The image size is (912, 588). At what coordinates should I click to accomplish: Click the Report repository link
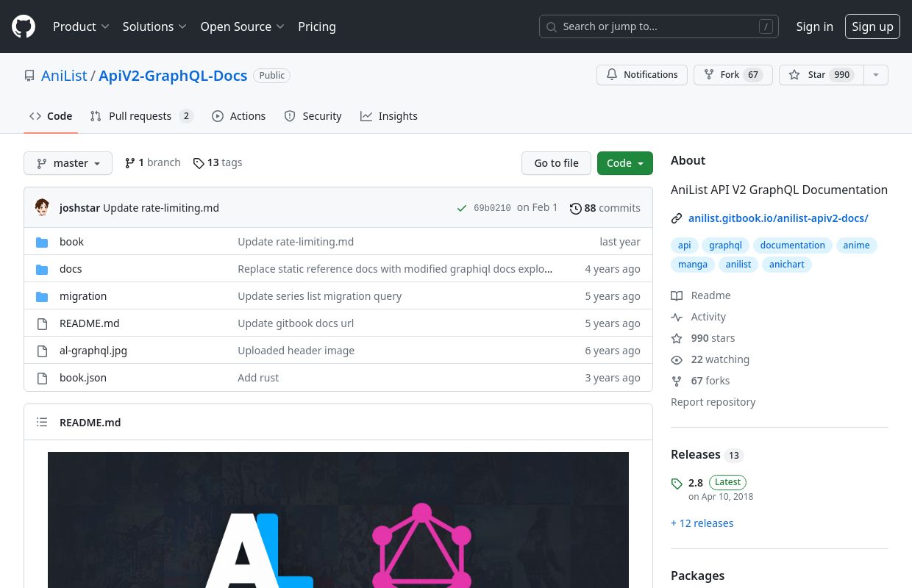click(x=713, y=402)
